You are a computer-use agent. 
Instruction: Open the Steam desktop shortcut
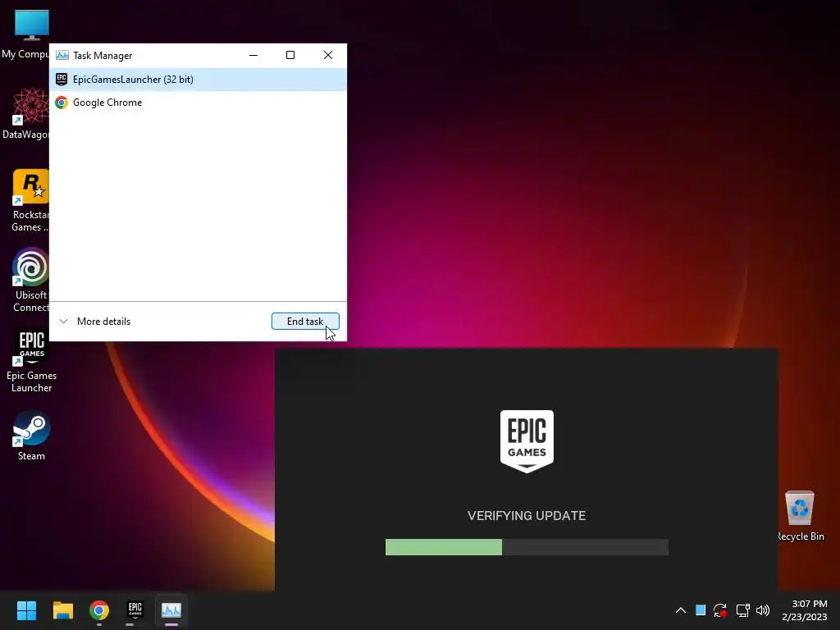click(x=32, y=436)
